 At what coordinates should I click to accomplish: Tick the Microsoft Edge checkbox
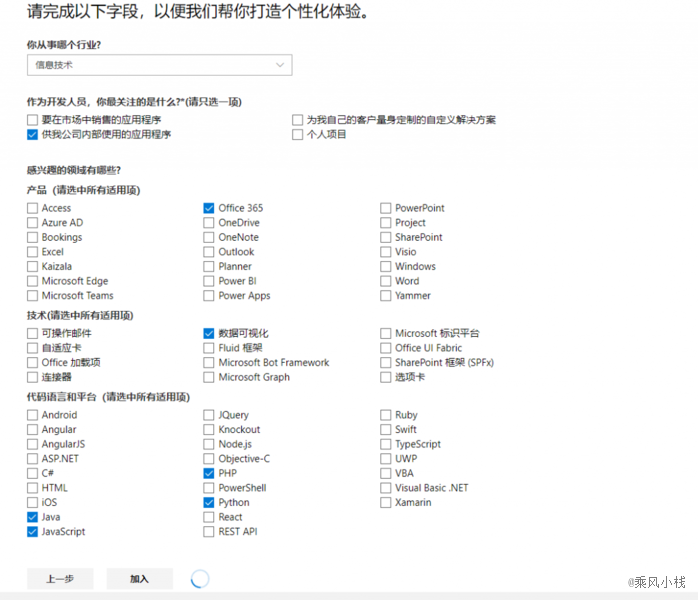point(32,281)
